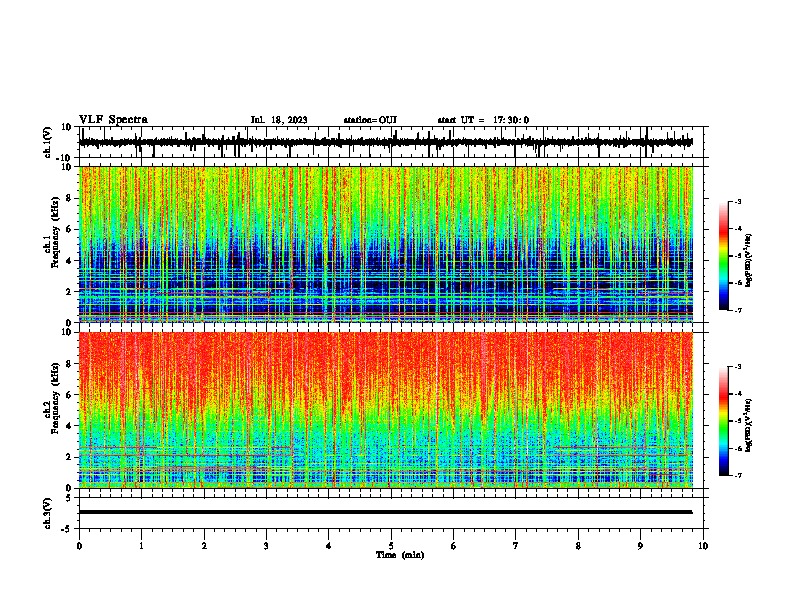Click the time-axis tick label "5"
The height and width of the screenshot is (612, 792).
point(391,546)
